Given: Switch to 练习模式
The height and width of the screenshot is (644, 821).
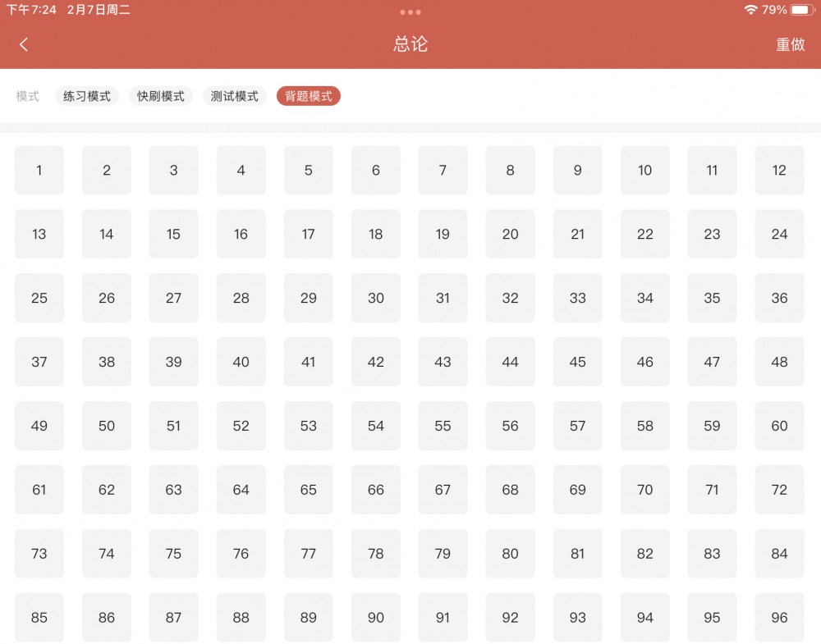Looking at the screenshot, I should coord(87,96).
